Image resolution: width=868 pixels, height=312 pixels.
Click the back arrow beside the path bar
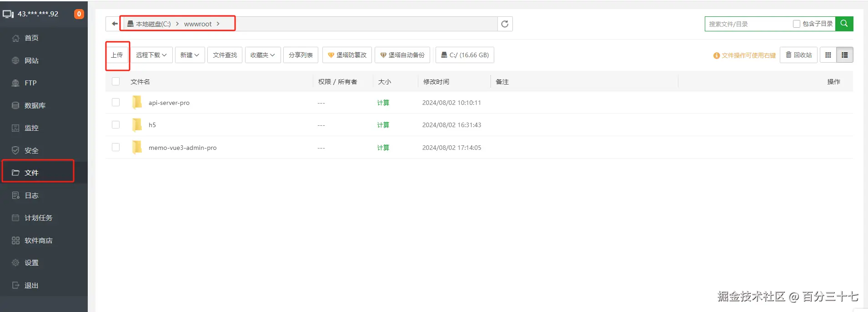point(115,24)
